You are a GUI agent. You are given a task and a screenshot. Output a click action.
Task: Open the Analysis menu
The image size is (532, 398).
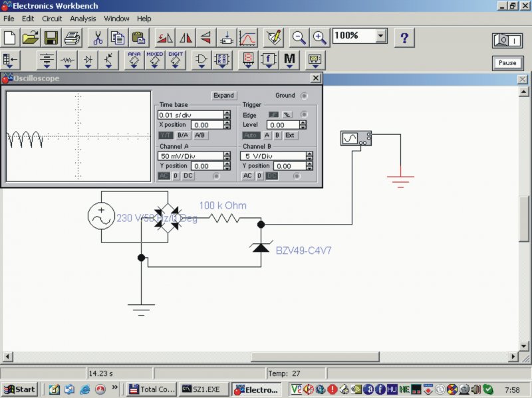tap(82, 19)
